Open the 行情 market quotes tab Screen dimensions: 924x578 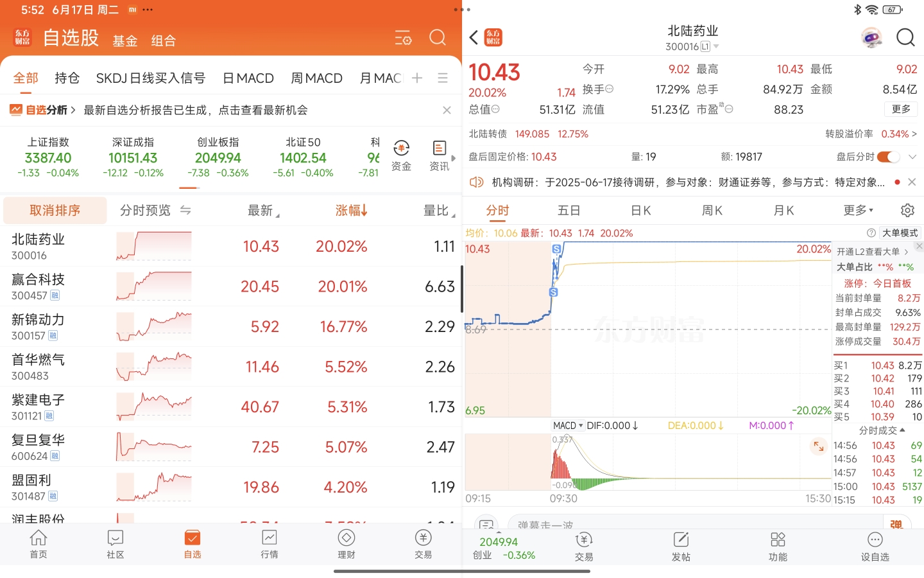click(x=269, y=544)
